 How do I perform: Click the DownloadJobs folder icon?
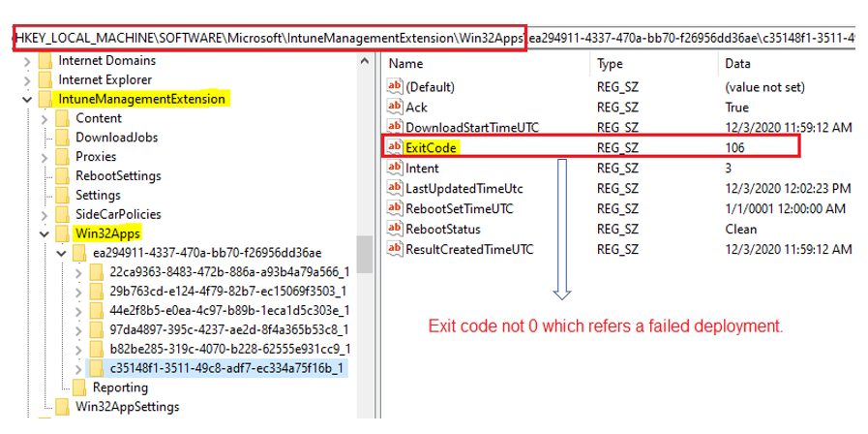point(63,138)
